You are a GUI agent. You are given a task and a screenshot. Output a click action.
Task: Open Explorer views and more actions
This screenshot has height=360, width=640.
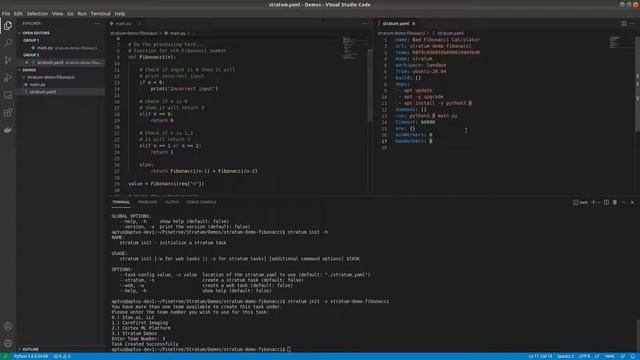click(x=97, y=24)
